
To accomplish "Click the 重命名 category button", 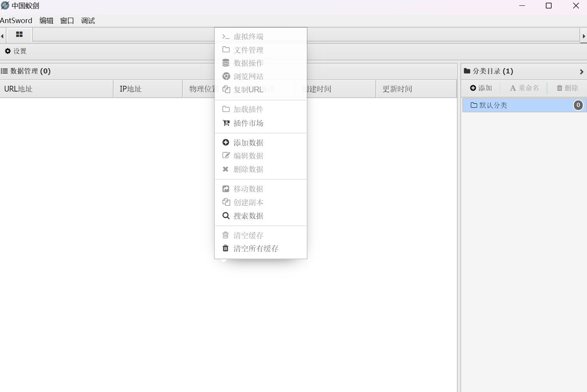I will (x=524, y=88).
